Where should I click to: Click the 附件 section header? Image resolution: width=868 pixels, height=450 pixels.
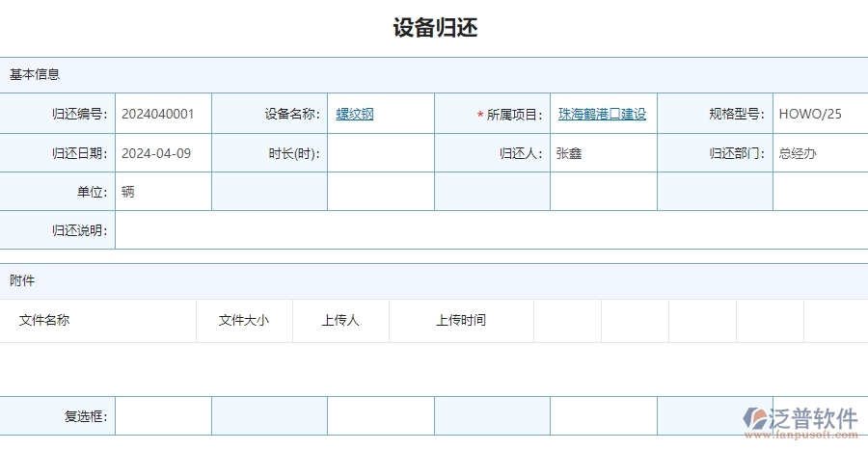pos(22,280)
